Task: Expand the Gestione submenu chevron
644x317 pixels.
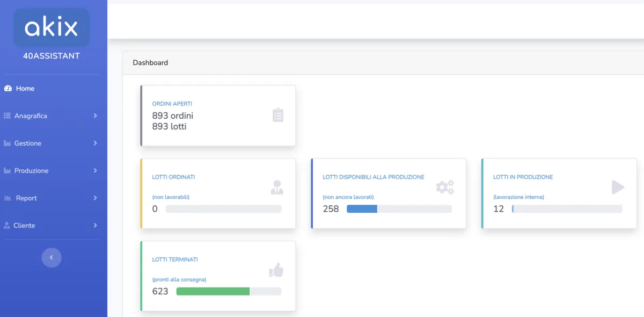Action: tap(95, 143)
